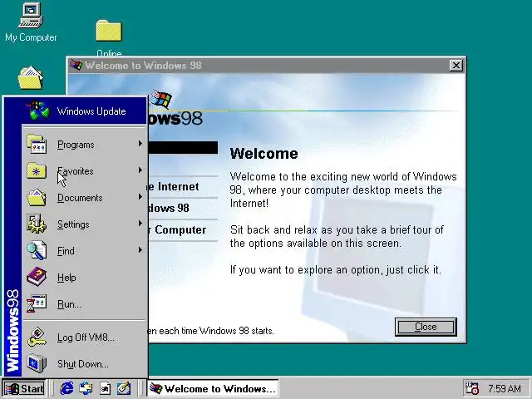Open the documents folder icon below My Computer
The width and height of the screenshot is (532, 399).
[31, 78]
